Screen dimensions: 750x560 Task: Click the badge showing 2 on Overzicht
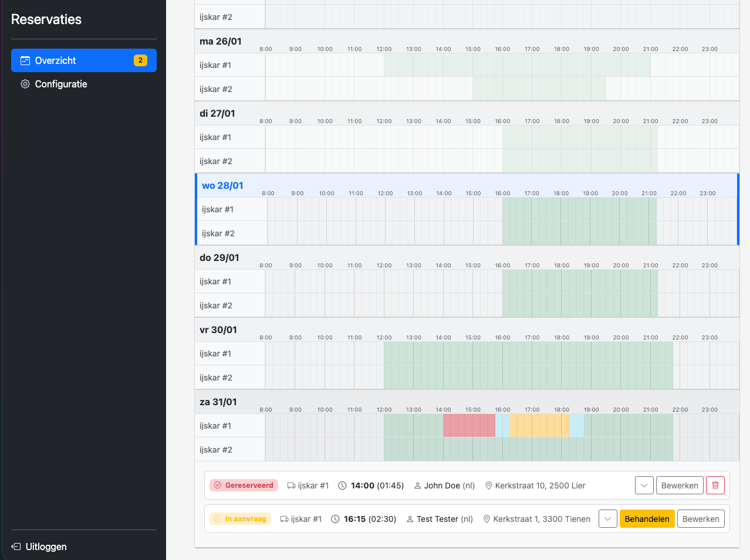(x=140, y=60)
